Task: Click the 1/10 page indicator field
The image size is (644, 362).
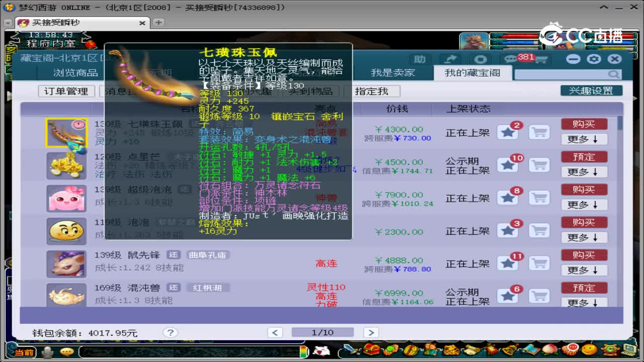Action: tap(323, 332)
